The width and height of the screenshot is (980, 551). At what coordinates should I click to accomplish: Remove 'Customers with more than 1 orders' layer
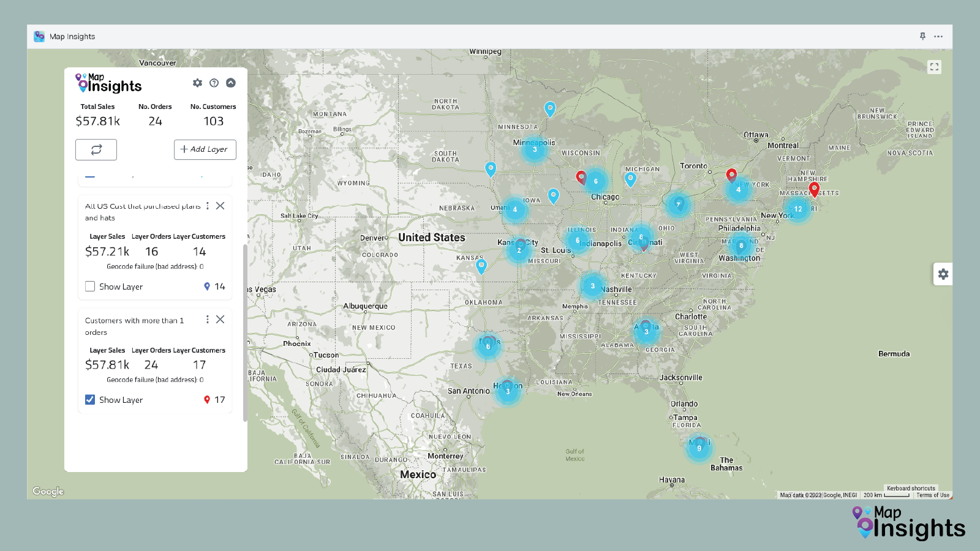click(221, 320)
